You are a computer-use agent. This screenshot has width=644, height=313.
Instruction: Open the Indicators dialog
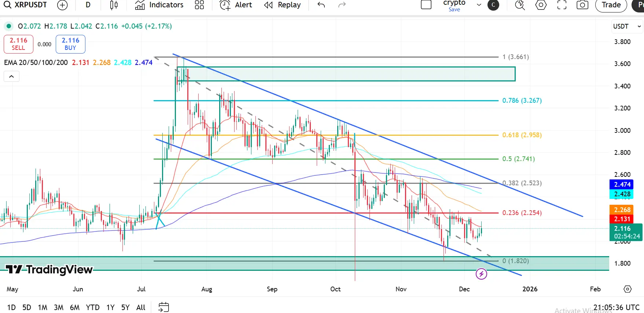159,5
